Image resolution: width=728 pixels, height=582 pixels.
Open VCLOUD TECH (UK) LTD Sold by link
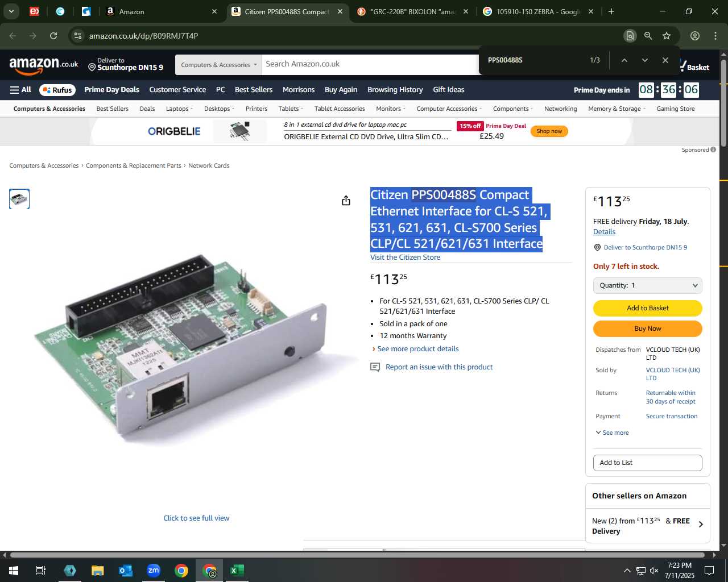coord(673,374)
